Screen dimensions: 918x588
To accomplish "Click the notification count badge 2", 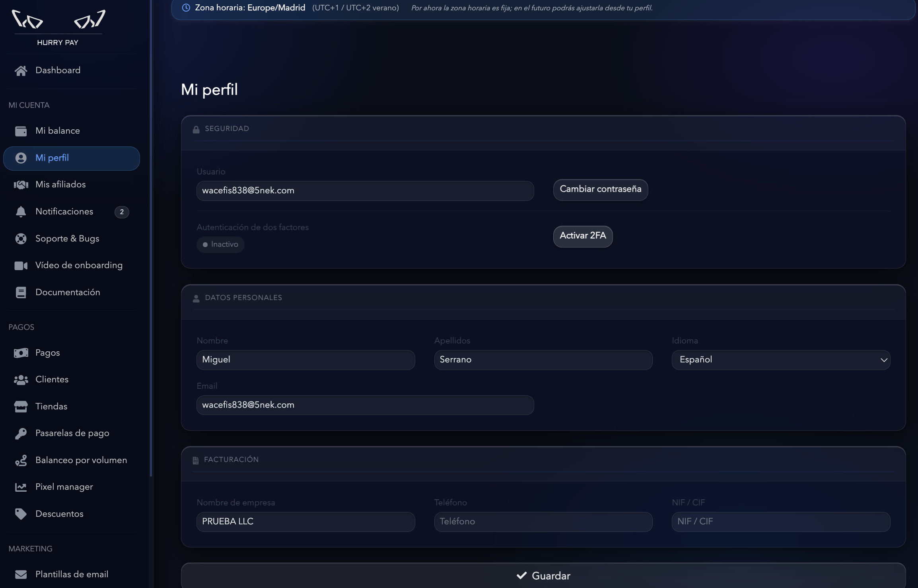I will pos(122,212).
